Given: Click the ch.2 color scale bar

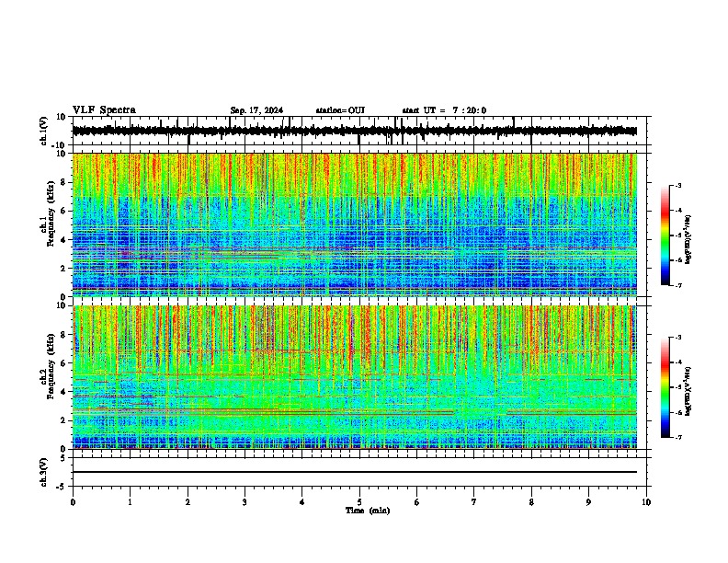Looking at the screenshot, I should coord(665,387).
